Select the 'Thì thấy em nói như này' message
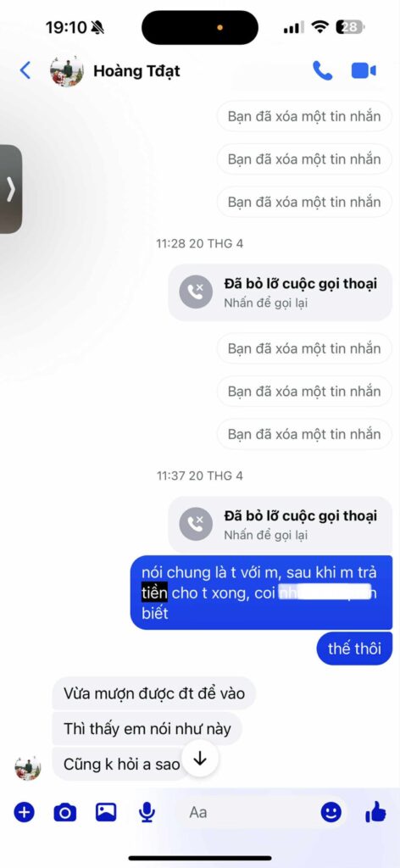Viewport: 400px width, 868px height. (x=147, y=728)
